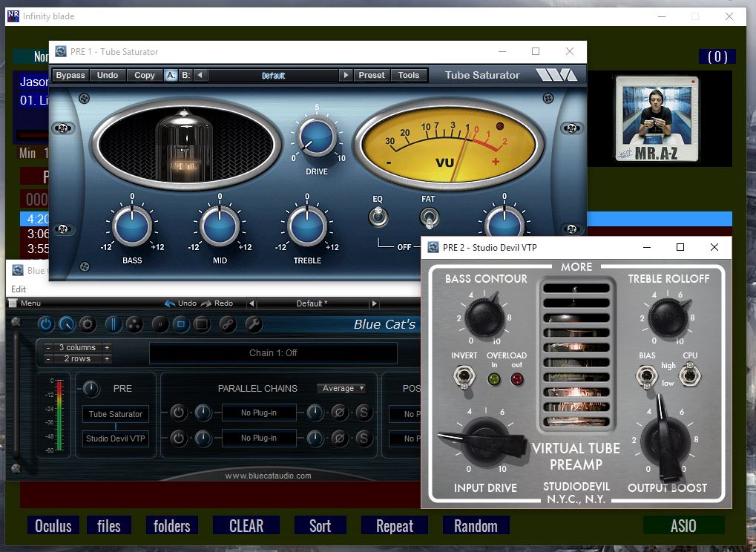Toggle power for the first parallel chain
The image size is (756, 552).
(x=178, y=413)
